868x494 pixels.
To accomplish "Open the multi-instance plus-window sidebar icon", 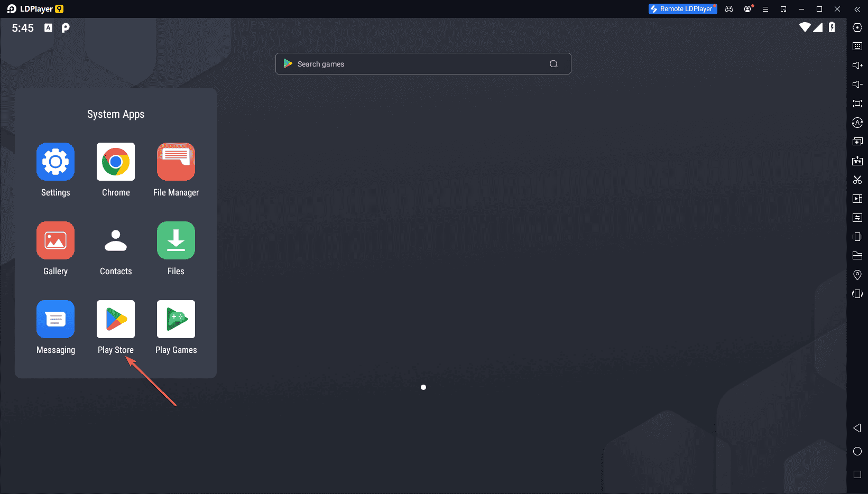I will coord(857,142).
